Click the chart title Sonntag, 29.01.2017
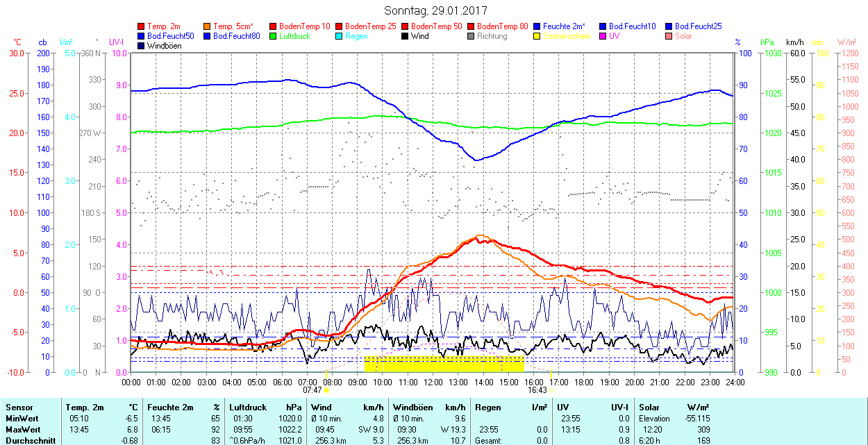868x445 pixels. (435, 11)
